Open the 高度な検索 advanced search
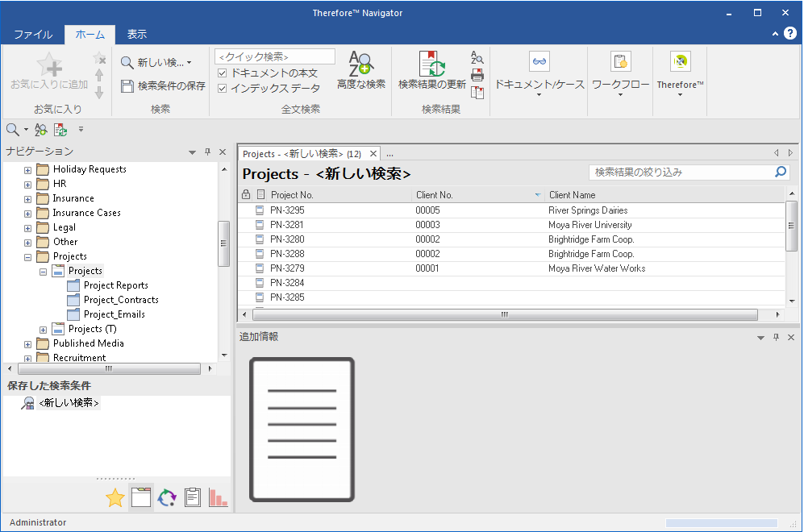 pyautogui.click(x=361, y=70)
